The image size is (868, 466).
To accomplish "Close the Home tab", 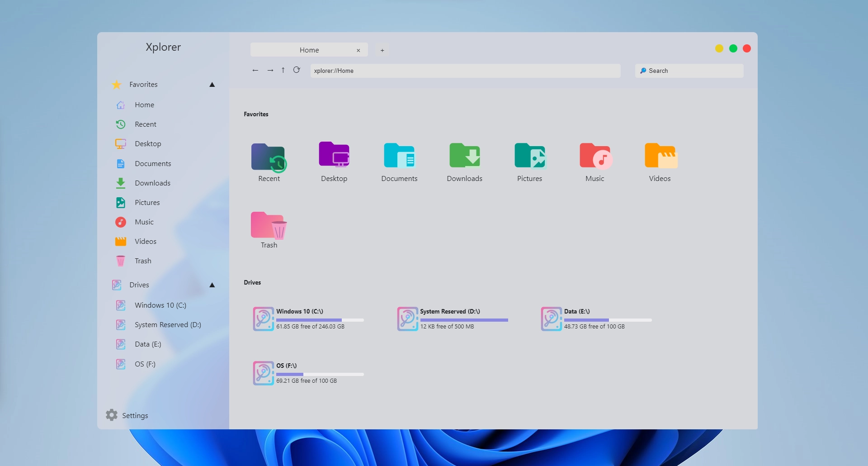I will coord(359,50).
